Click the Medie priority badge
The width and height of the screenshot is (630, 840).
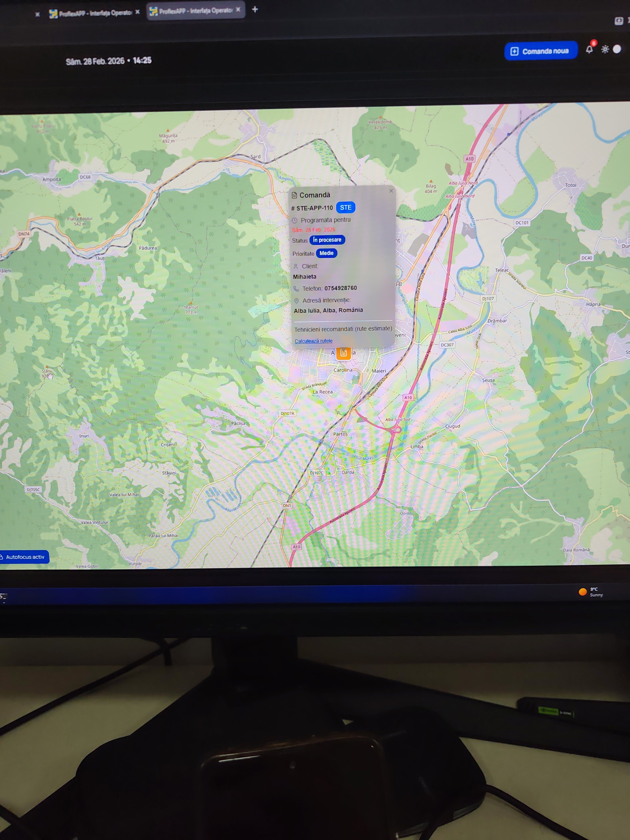(327, 253)
